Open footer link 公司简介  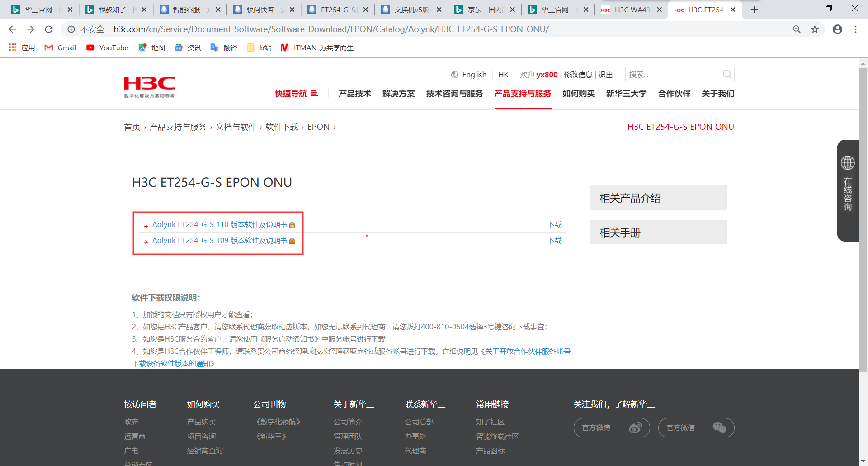coord(348,422)
